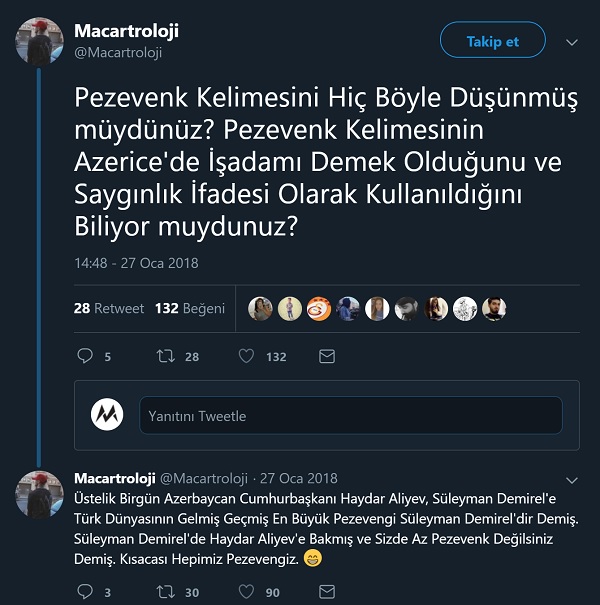Click reply icon on the second tweet

[84, 592]
